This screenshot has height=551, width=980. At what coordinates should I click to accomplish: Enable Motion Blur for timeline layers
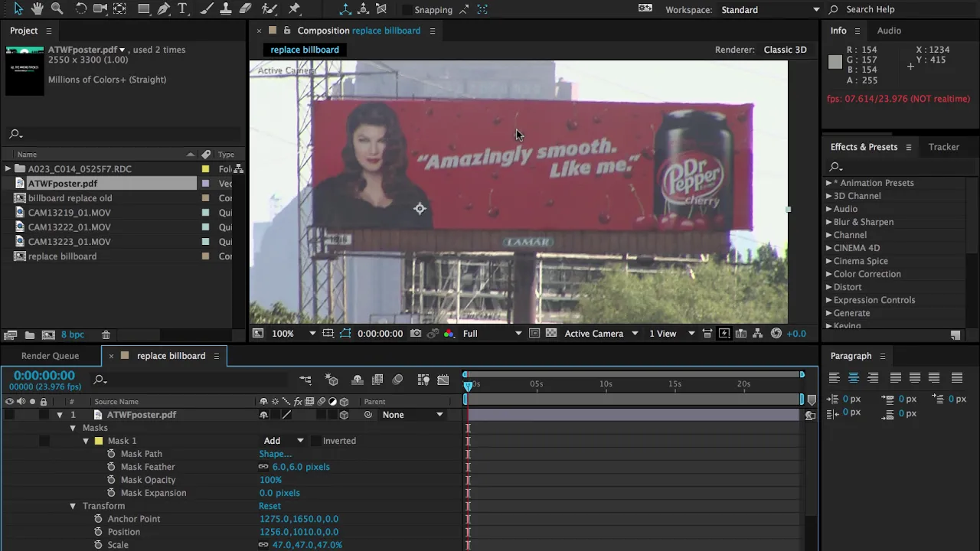(397, 380)
